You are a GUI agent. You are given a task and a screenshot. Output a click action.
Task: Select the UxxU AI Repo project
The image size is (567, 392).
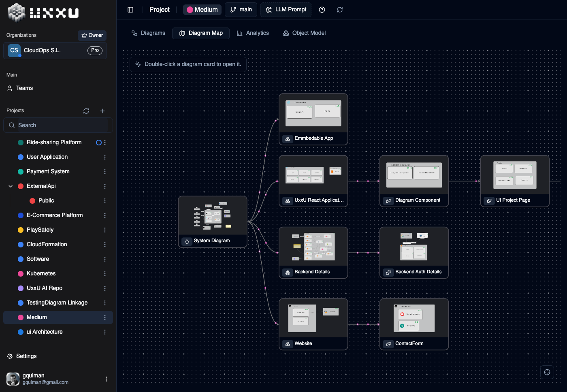coord(58,288)
